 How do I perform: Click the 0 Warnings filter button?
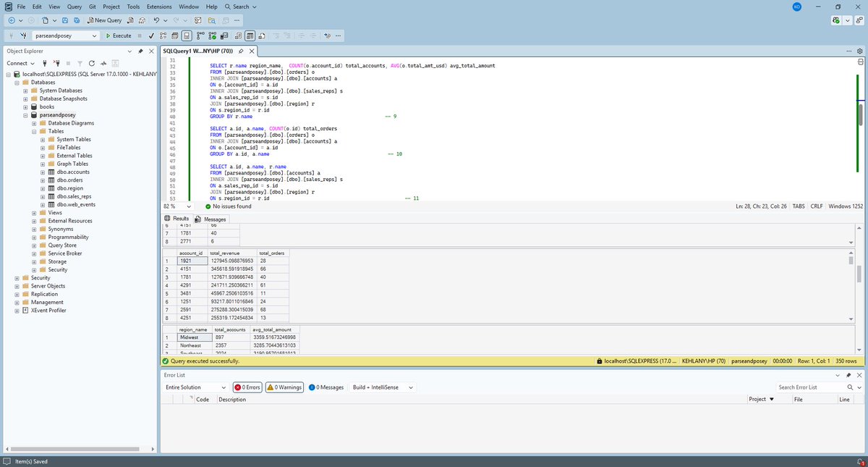284,387
